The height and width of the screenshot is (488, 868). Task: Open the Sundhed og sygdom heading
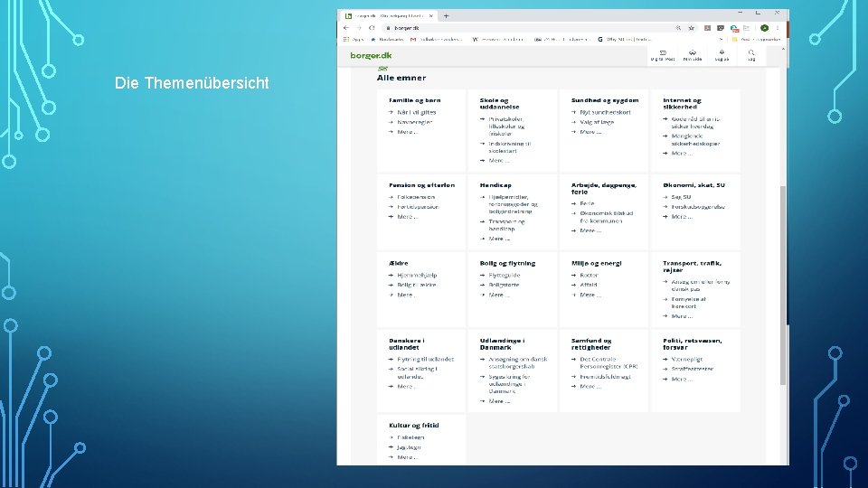click(605, 100)
